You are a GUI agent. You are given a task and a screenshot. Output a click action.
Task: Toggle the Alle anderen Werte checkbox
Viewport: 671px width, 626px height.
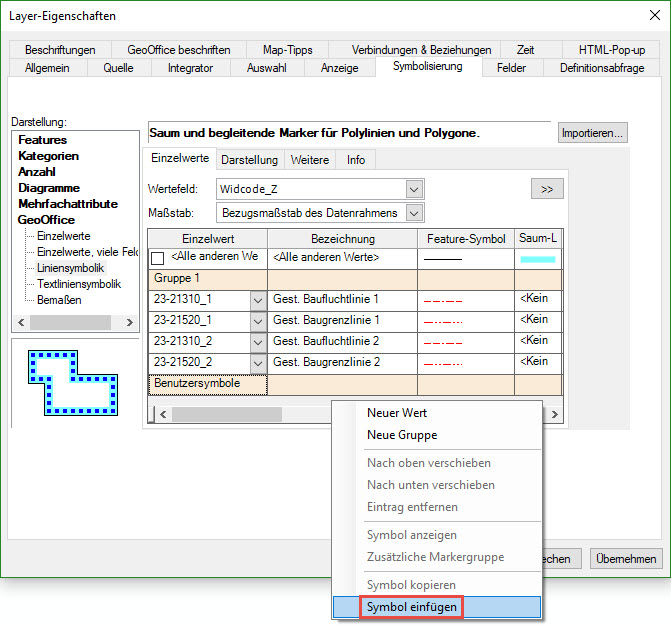(157, 259)
